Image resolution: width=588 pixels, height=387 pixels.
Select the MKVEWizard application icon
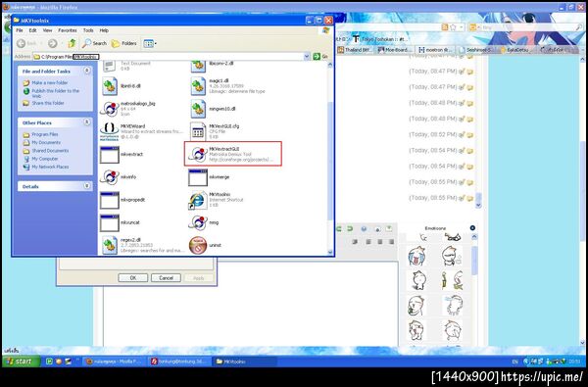point(141,131)
